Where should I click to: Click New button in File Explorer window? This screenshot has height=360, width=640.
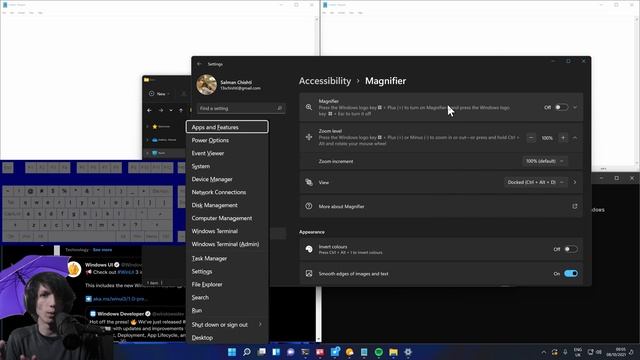(159, 93)
